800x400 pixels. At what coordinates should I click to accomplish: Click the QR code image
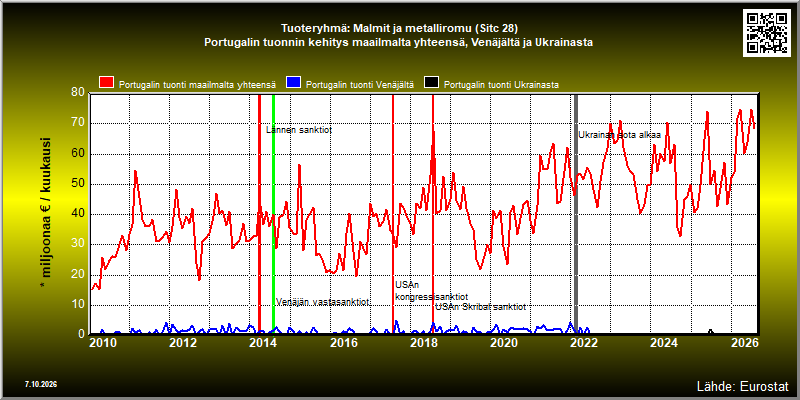pos(766,33)
